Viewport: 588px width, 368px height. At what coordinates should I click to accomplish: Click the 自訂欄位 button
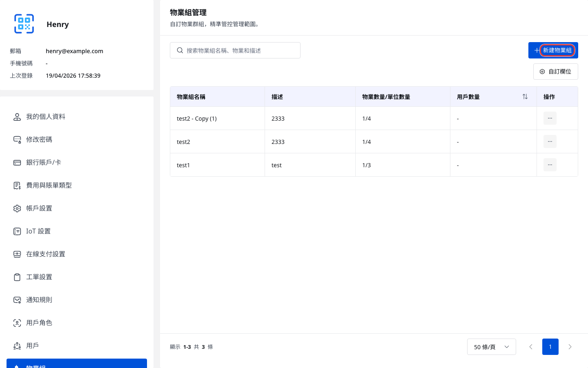(x=556, y=72)
